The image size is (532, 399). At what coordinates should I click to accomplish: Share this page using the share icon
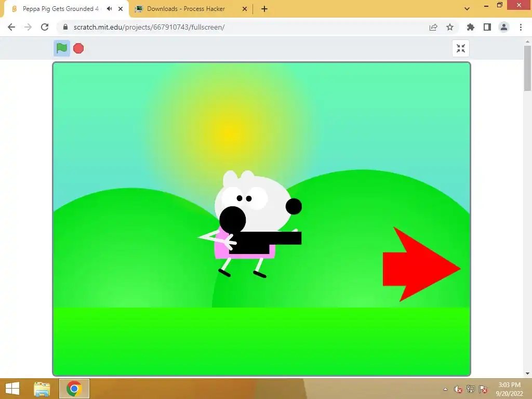(433, 27)
